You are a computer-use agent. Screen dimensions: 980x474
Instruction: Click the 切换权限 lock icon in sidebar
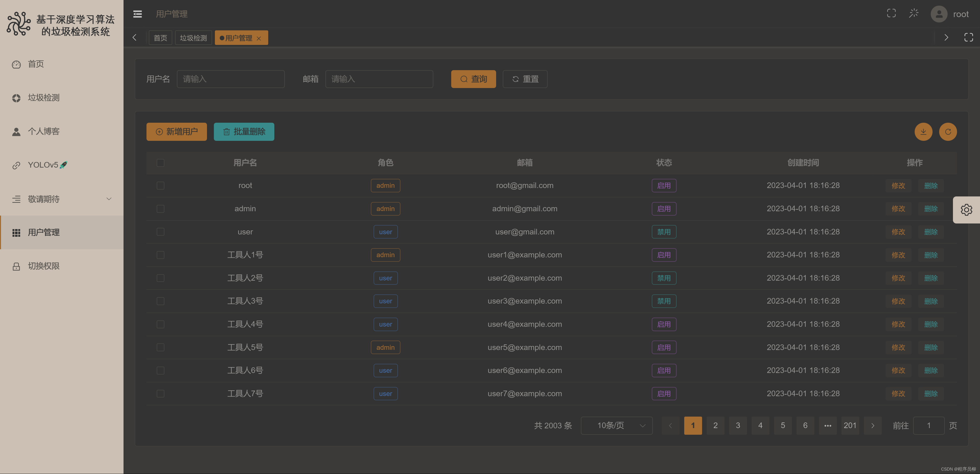coord(16,266)
